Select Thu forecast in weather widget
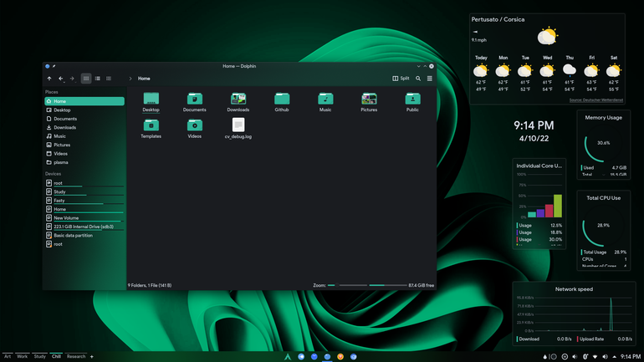This screenshot has width=644, height=362. click(570, 74)
